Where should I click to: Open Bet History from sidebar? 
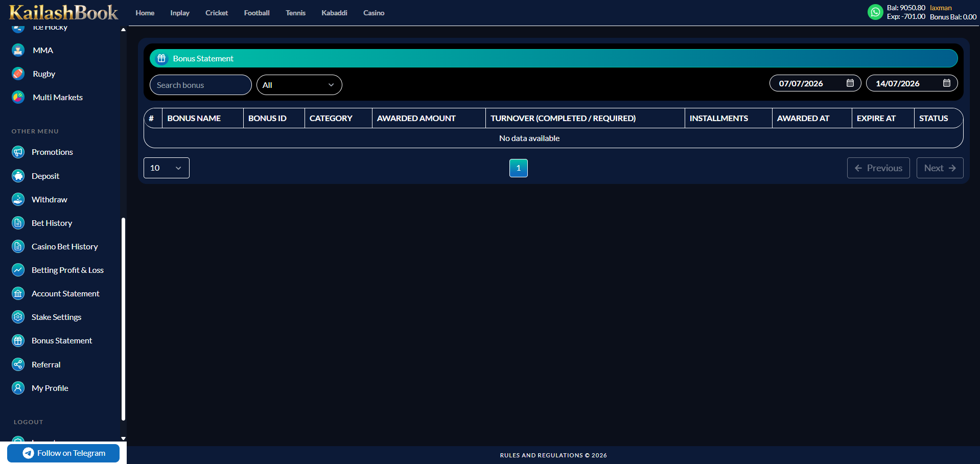point(52,223)
